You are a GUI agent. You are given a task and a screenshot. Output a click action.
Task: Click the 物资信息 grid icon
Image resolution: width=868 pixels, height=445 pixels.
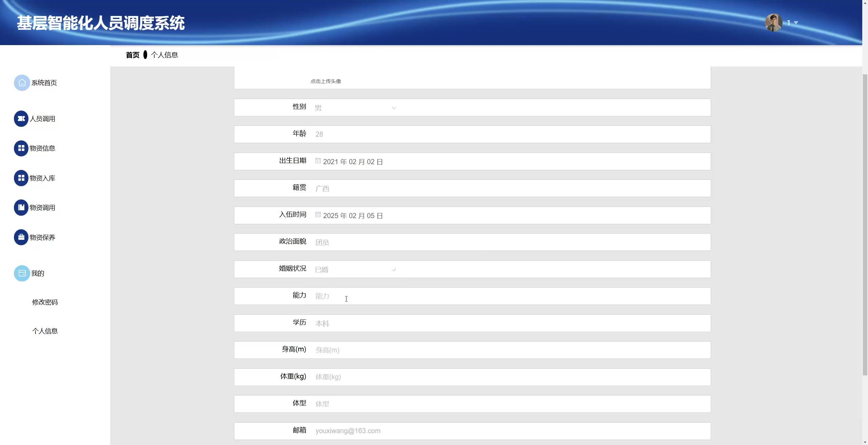click(21, 148)
